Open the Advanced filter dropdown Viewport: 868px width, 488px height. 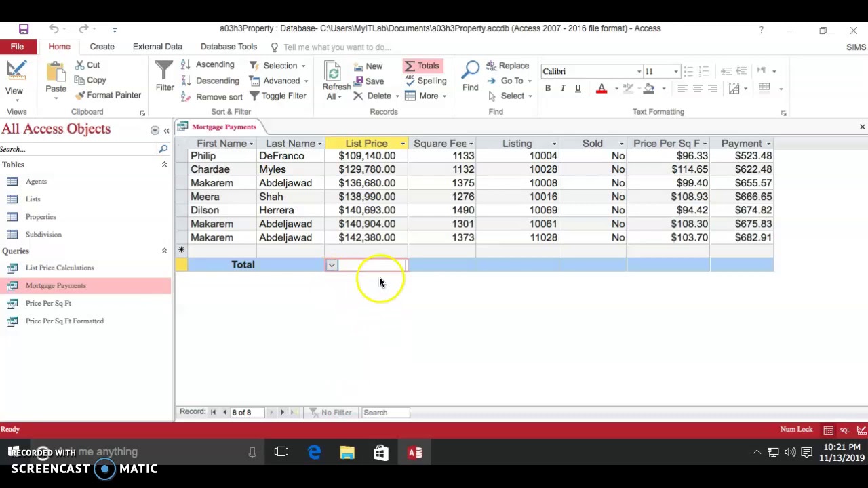click(x=279, y=81)
